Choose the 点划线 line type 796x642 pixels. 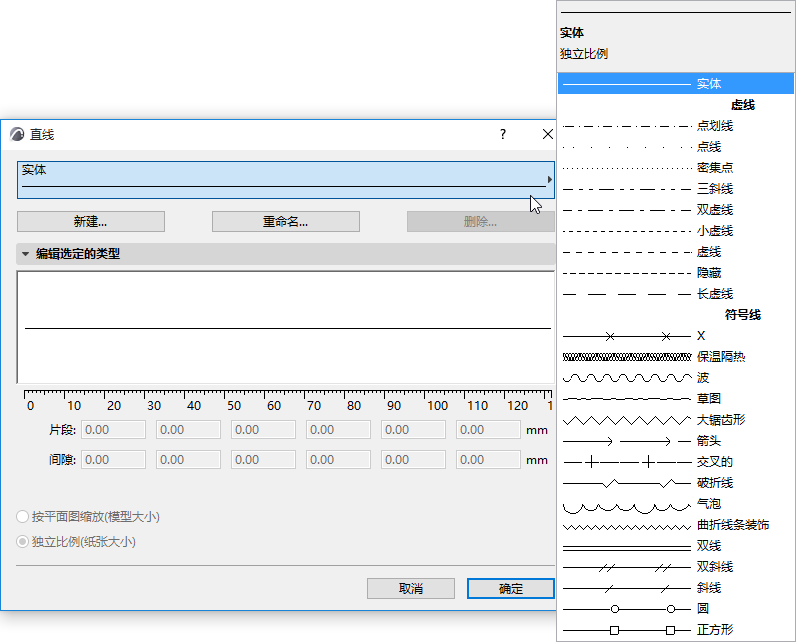coord(676,126)
